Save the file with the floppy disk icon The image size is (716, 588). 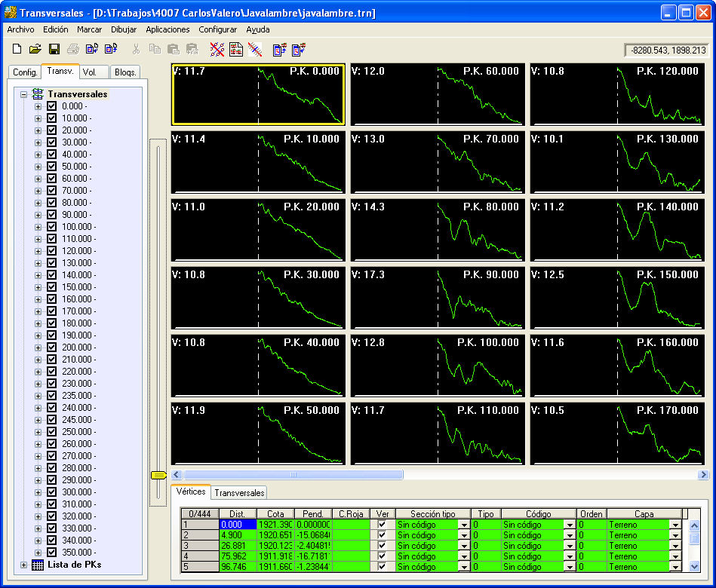coord(54,49)
